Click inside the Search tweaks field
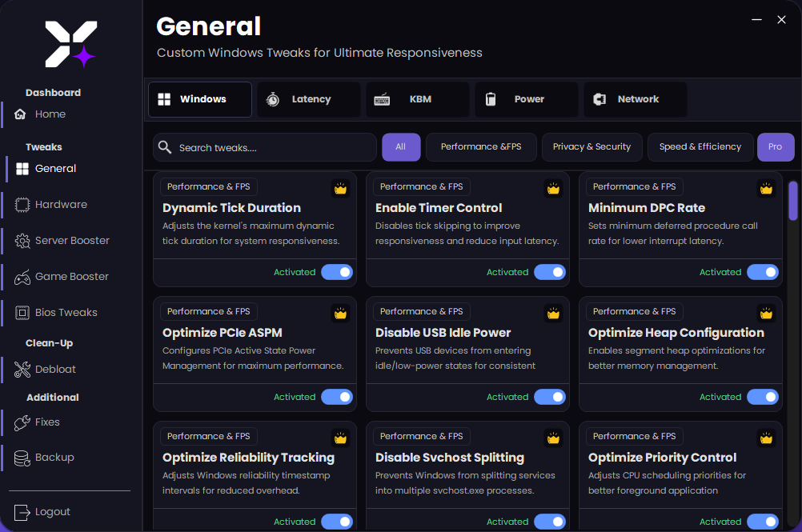Screen dimensions: 802x532 264,147
